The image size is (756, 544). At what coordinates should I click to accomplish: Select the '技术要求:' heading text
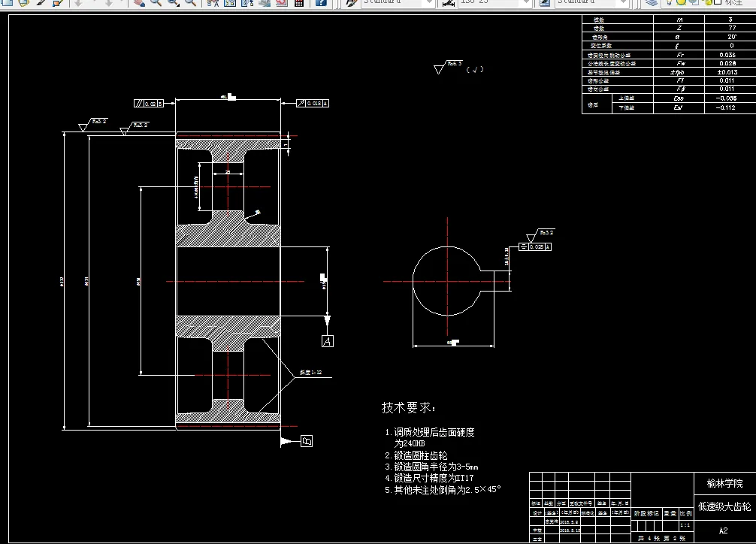[408, 407]
